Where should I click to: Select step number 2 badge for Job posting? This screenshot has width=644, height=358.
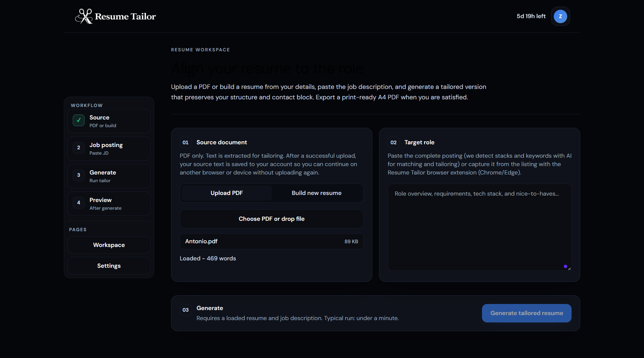[78, 148]
